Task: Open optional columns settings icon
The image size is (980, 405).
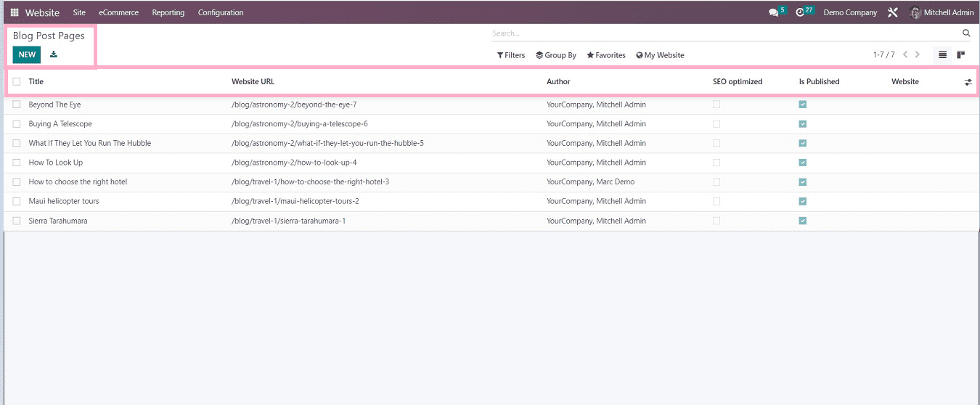Action: point(968,82)
